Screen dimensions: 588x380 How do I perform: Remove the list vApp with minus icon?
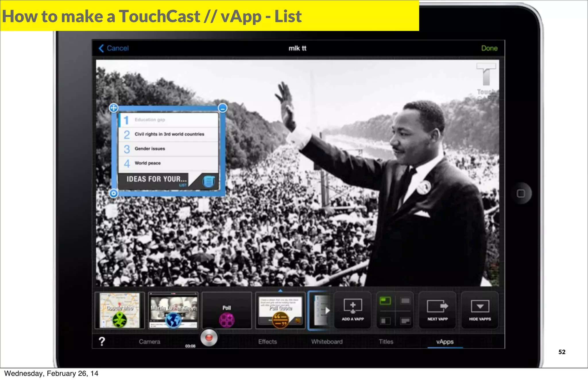pos(223,108)
